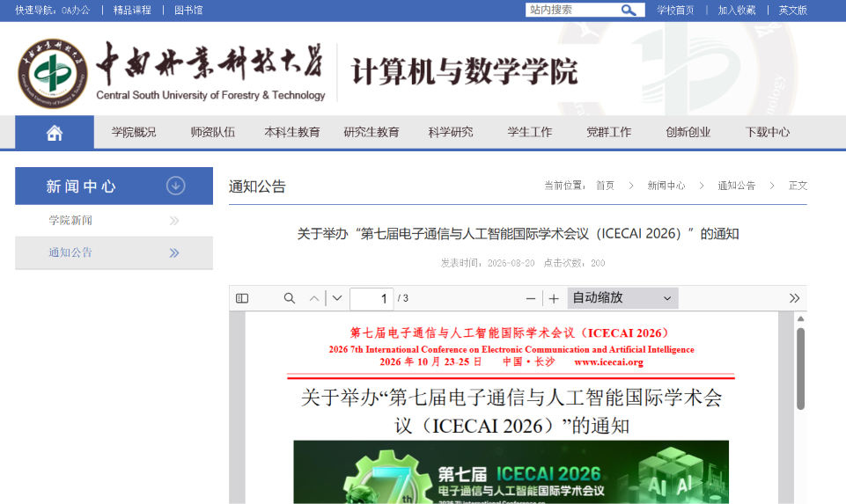
Task: Open the 研究生教育 menu
Action: point(372,132)
